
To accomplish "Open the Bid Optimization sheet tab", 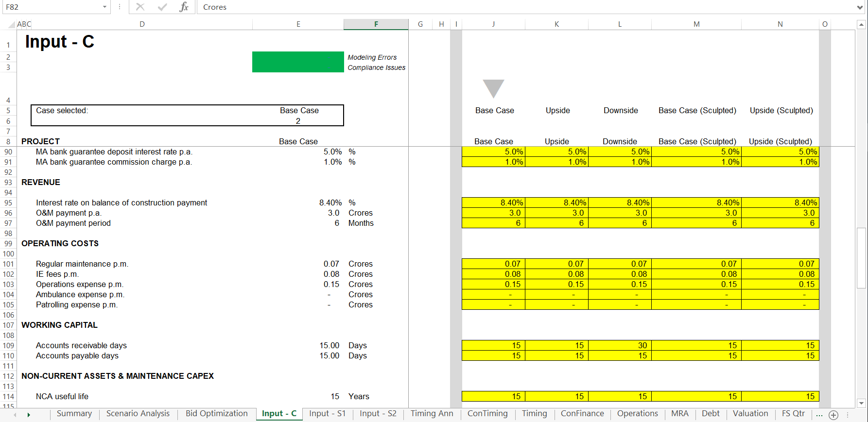I will coord(217,414).
